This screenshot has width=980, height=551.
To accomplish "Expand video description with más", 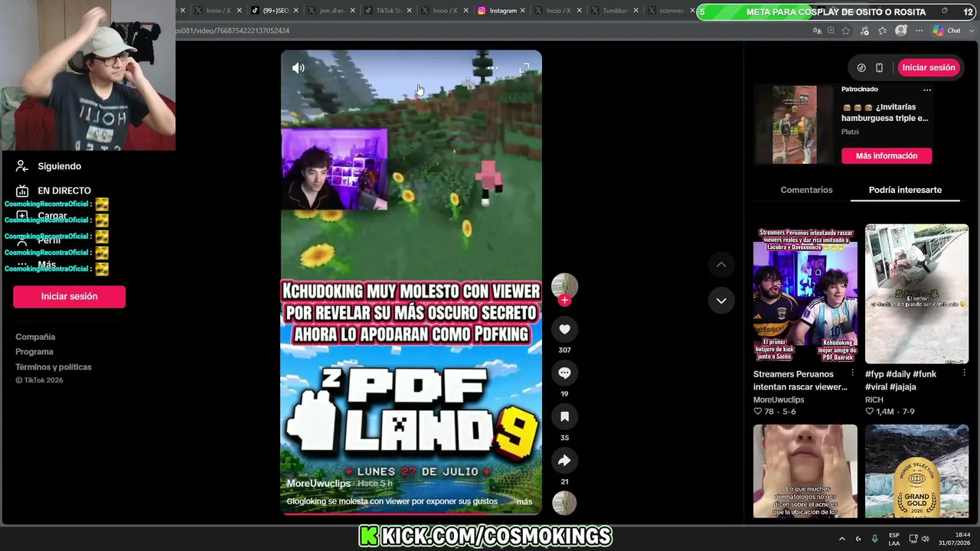I will (524, 501).
